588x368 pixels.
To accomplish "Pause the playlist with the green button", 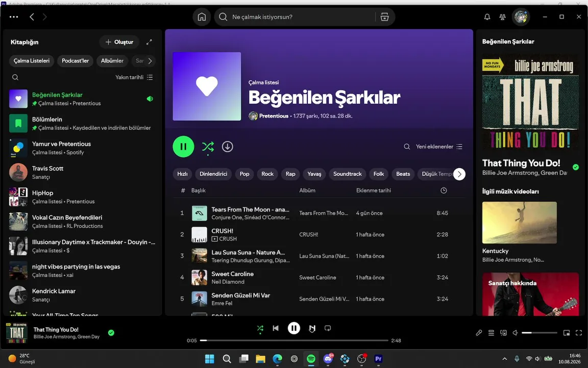I will tap(183, 147).
